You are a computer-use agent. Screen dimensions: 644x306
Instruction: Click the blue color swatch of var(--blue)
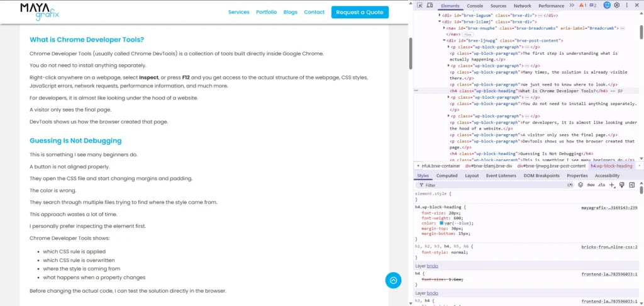pyautogui.click(x=441, y=223)
